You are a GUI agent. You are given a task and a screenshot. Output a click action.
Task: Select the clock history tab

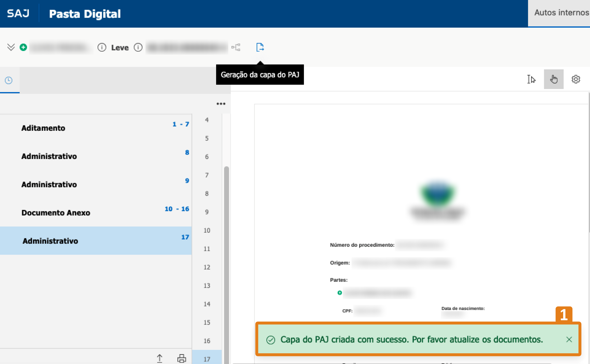9,80
